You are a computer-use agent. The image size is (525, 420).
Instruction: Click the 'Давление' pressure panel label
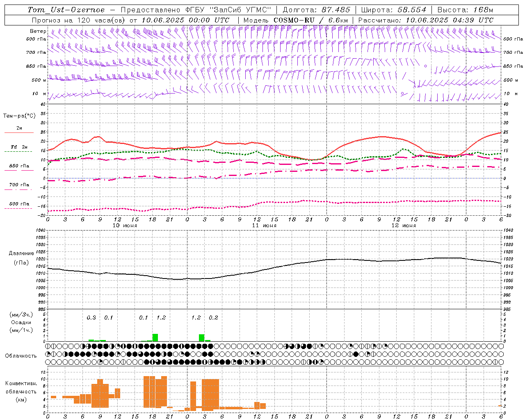[21, 253]
